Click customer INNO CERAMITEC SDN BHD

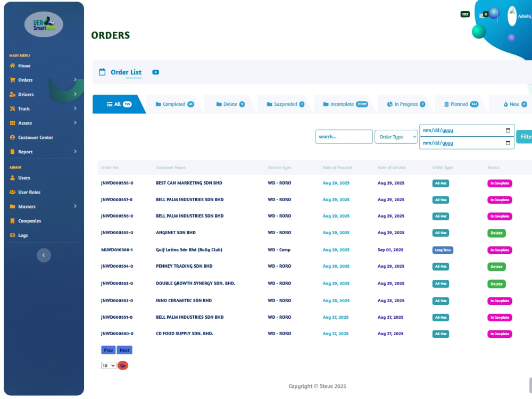[184, 301]
